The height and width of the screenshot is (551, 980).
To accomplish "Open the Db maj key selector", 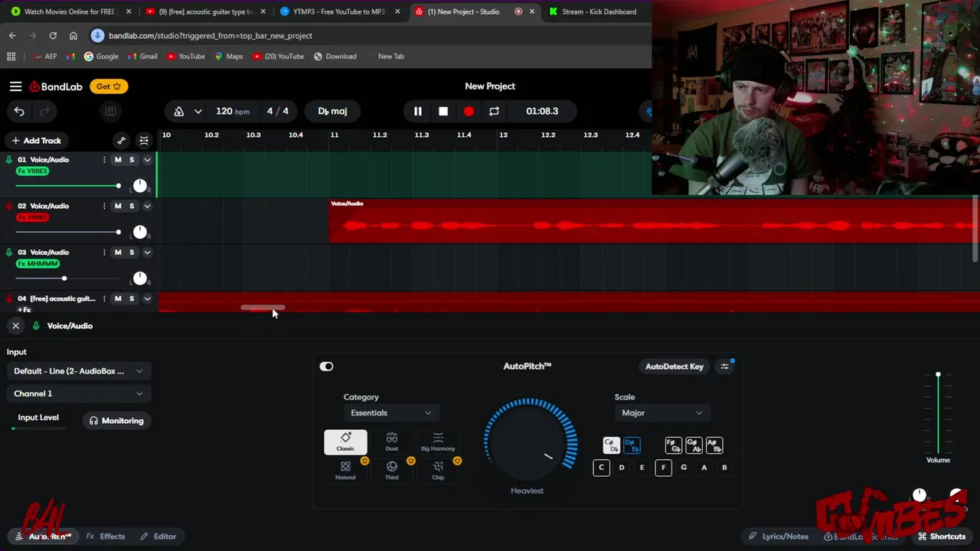I will (x=332, y=111).
